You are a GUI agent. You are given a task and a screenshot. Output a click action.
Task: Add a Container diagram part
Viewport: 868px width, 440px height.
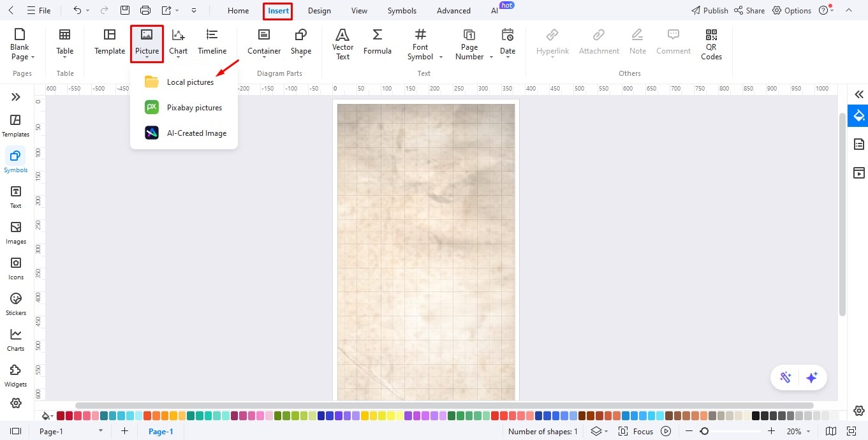coord(264,44)
